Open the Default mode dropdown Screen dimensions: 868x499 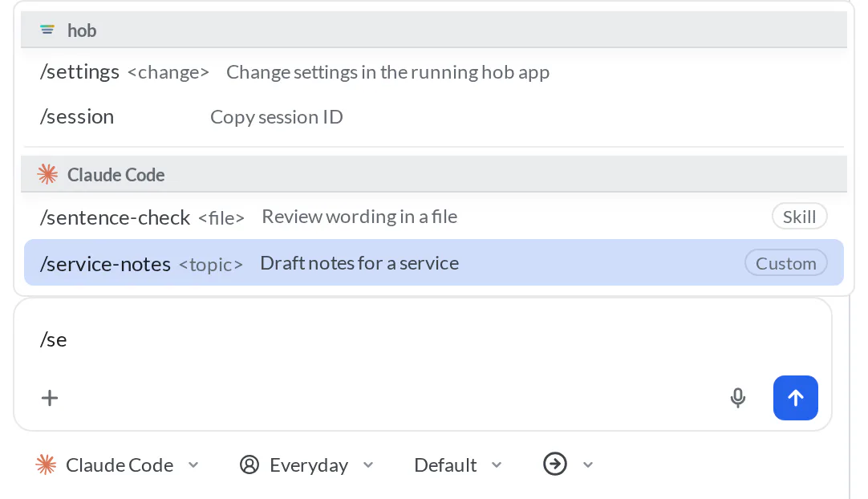tap(458, 465)
